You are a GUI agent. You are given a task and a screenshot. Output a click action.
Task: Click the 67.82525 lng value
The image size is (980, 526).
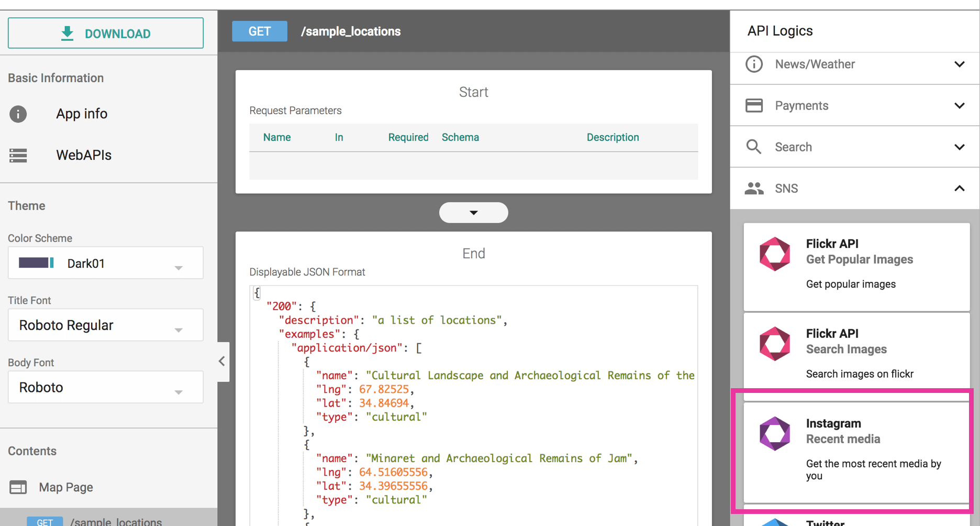[x=384, y=389]
